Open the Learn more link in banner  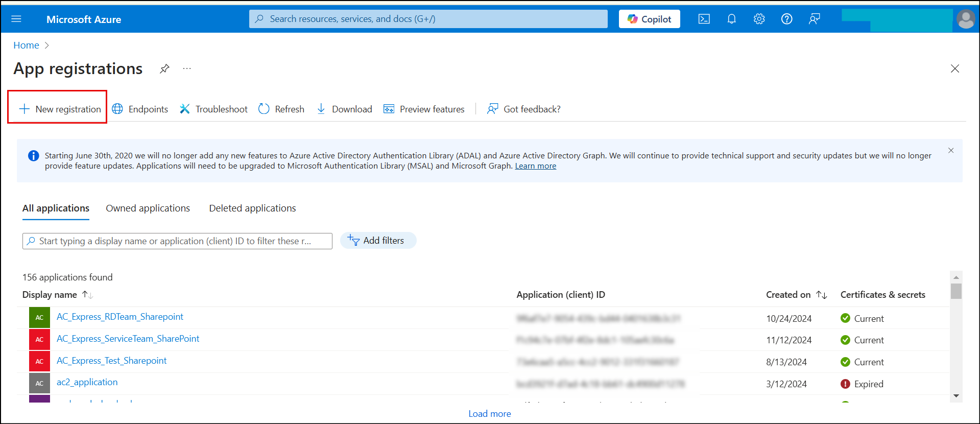pos(536,166)
